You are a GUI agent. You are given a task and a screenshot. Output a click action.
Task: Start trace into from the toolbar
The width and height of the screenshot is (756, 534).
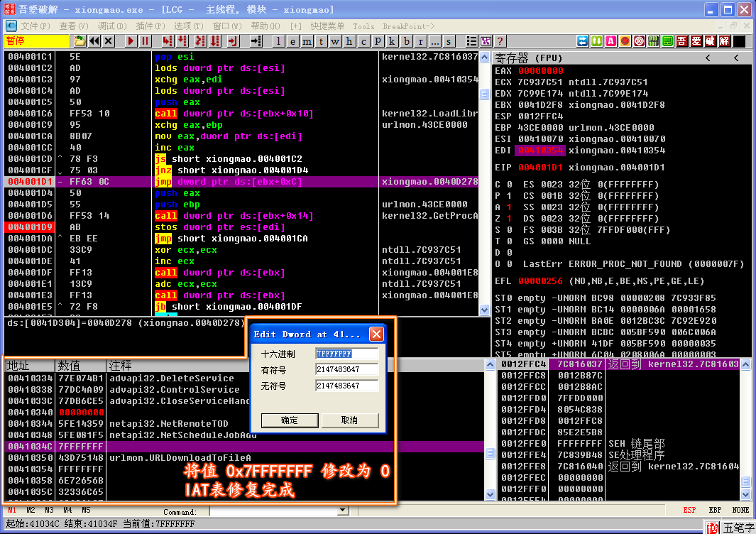200,41
